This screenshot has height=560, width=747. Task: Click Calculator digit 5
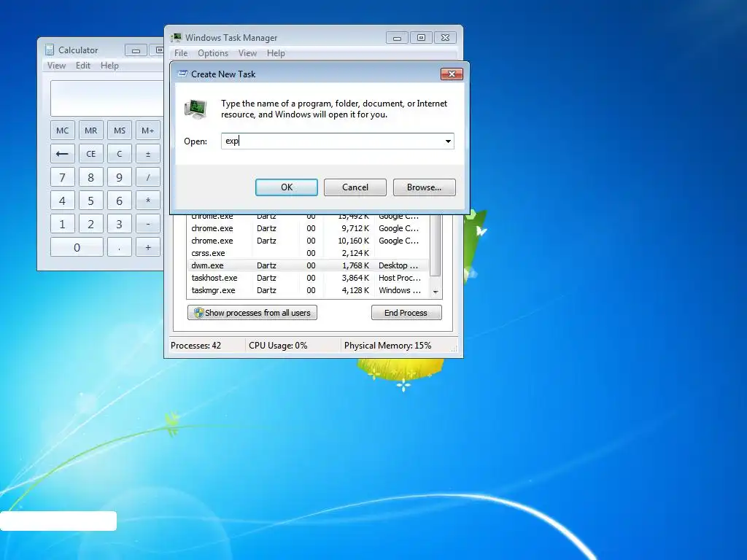[x=90, y=201]
